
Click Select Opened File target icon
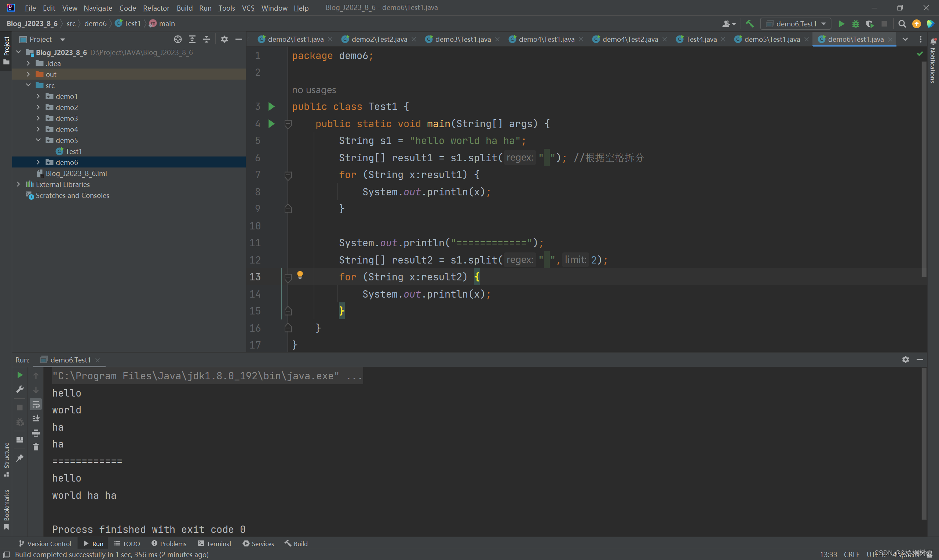point(178,39)
